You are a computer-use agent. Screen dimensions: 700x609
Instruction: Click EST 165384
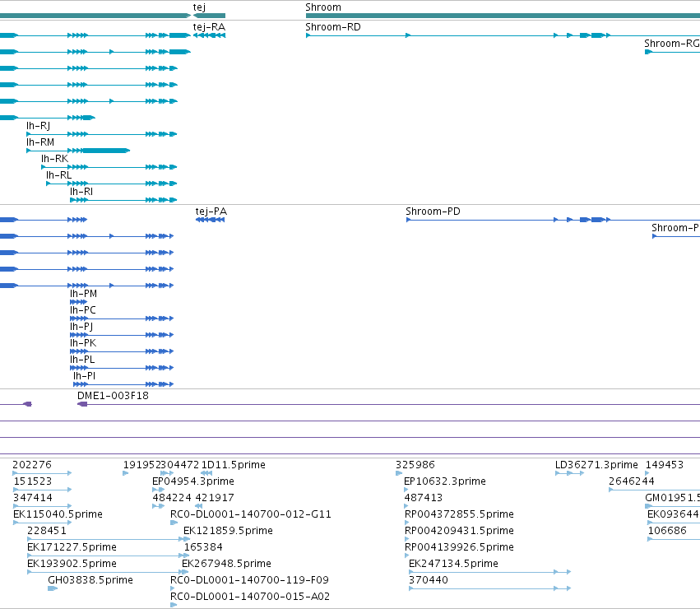point(203,547)
